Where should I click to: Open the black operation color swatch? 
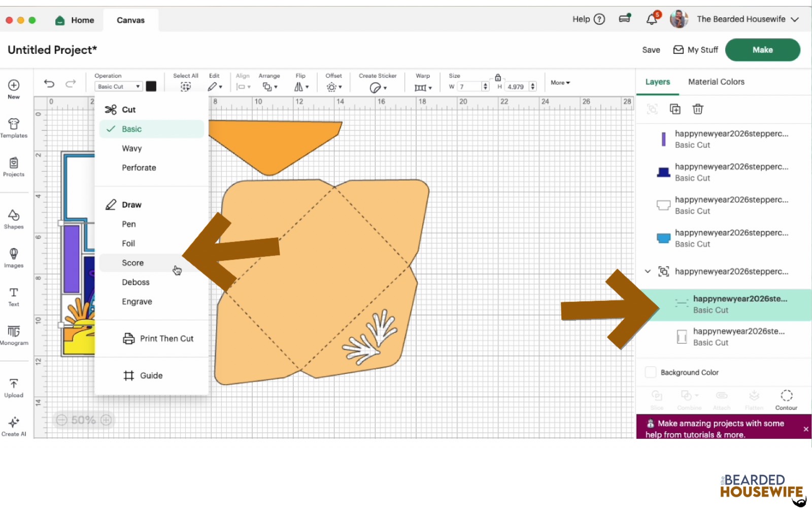pyautogui.click(x=151, y=86)
